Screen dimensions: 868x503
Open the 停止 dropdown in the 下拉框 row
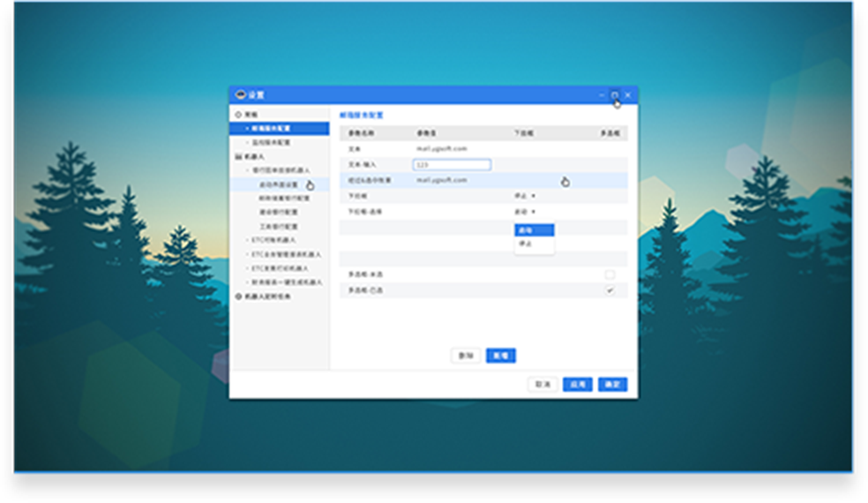click(x=525, y=196)
